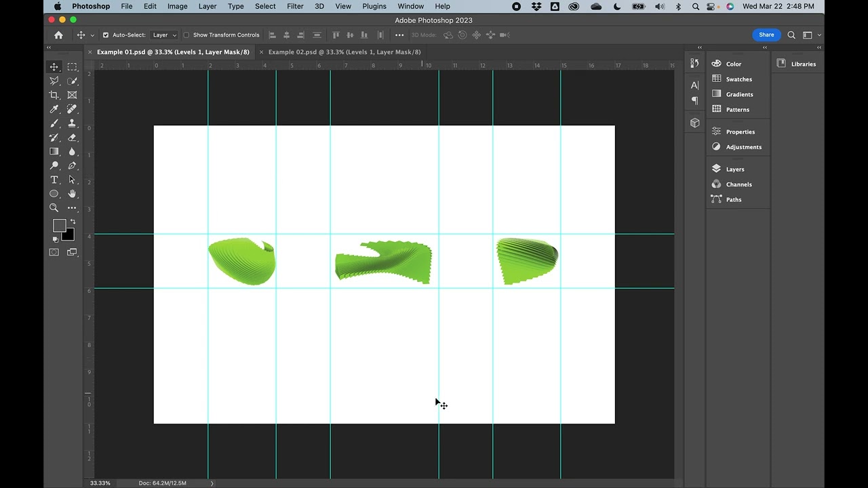Screen dimensions: 868x488
Task: Open the Plugins menu
Action: coord(374,6)
